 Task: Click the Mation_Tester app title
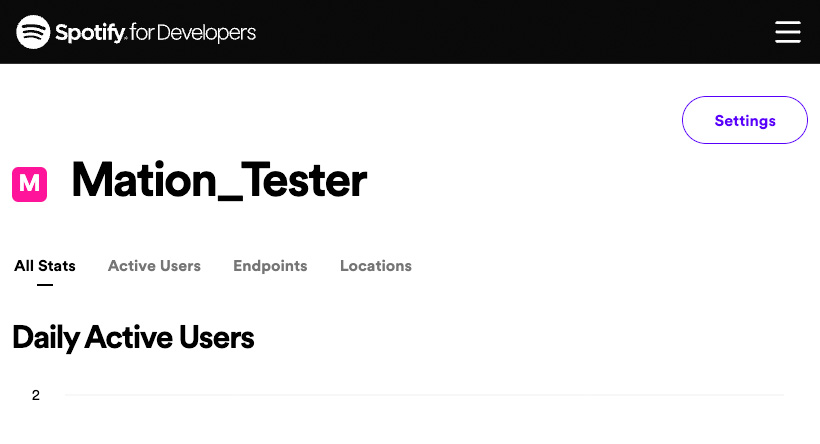(219, 180)
